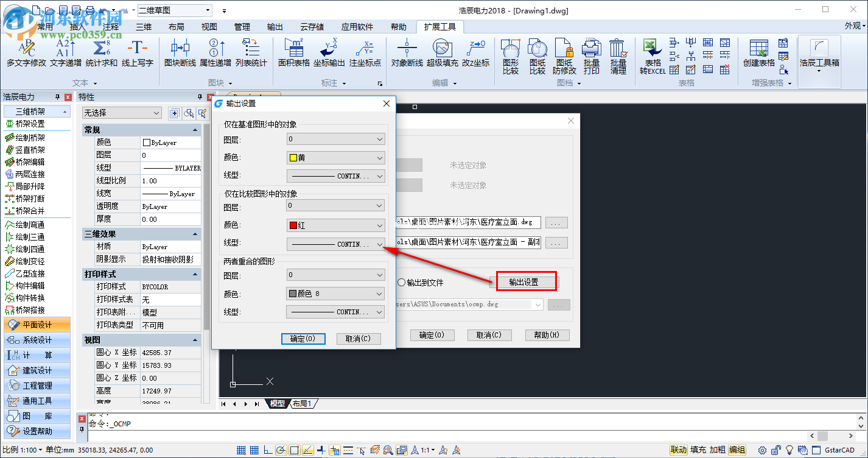Select the 文字递增 tool
868x458 pixels.
point(66,53)
